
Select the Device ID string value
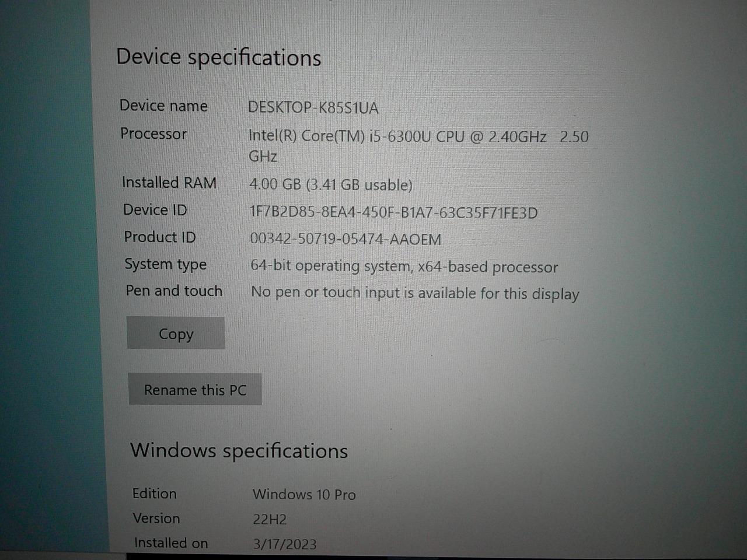pyautogui.click(x=394, y=212)
